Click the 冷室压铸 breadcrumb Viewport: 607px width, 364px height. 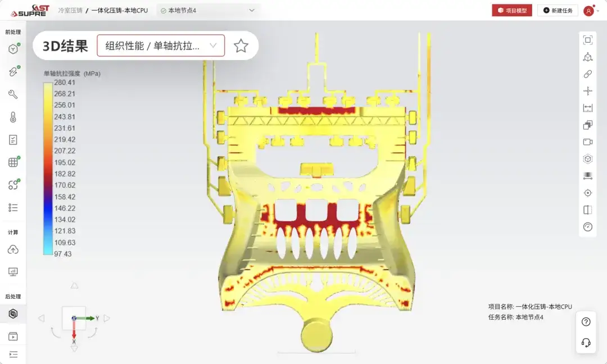[70, 11]
